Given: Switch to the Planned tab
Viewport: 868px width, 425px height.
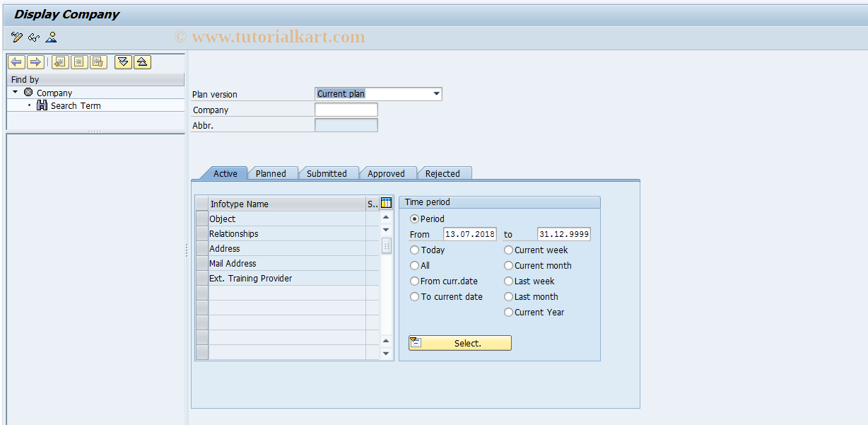Looking at the screenshot, I should coord(273,173).
